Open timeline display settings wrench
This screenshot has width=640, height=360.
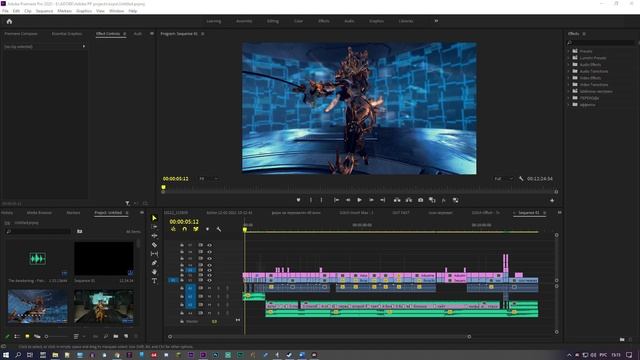pos(219,229)
